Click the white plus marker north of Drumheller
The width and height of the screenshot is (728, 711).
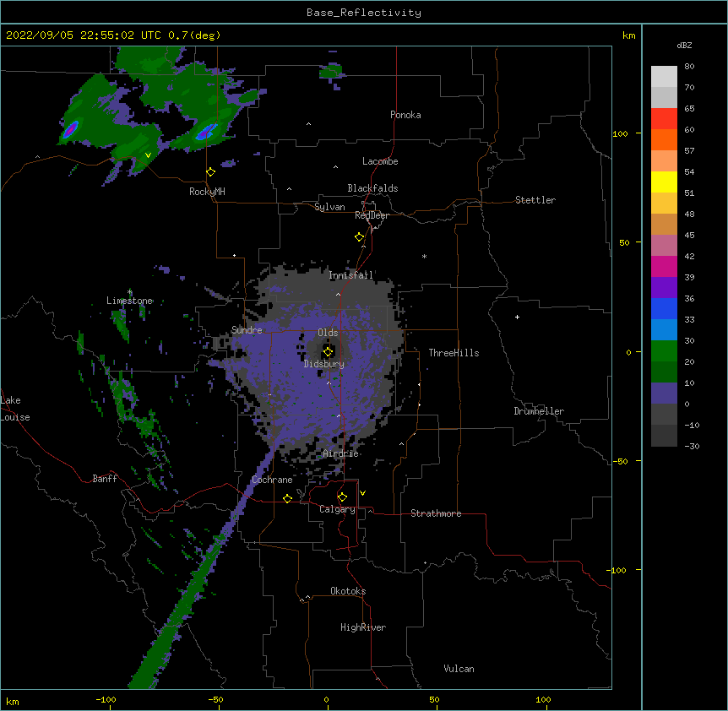(x=517, y=317)
